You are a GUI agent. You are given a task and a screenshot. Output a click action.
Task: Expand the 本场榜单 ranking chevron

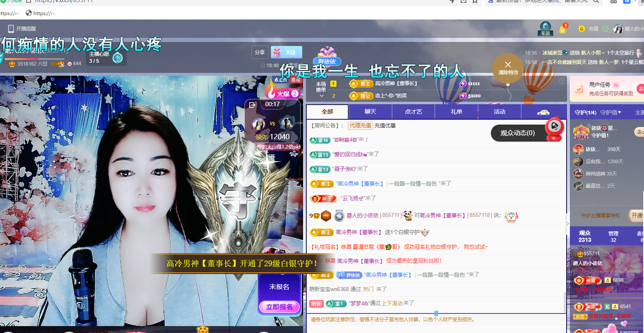[321, 96]
